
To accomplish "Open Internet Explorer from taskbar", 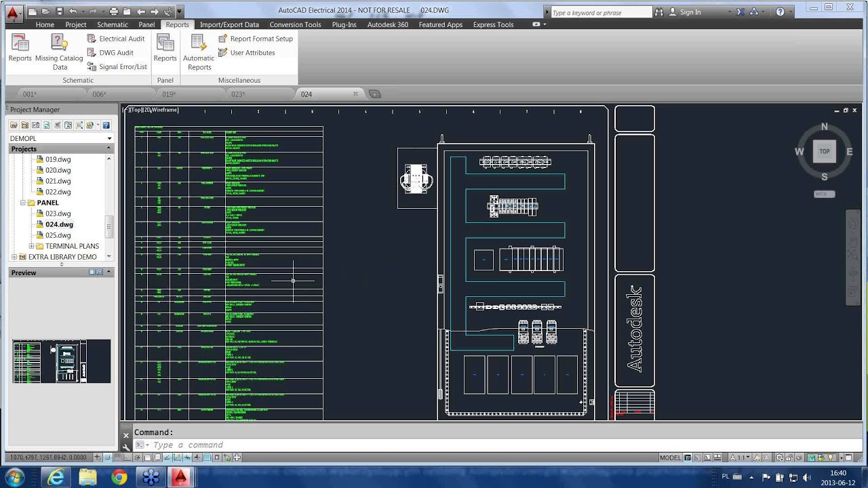I will coord(57,477).
